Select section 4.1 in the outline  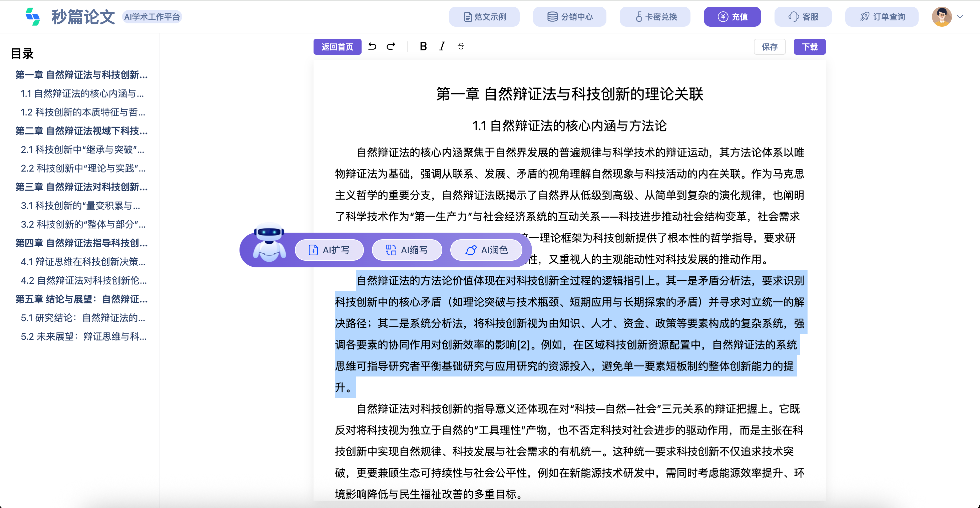(83, 262)
